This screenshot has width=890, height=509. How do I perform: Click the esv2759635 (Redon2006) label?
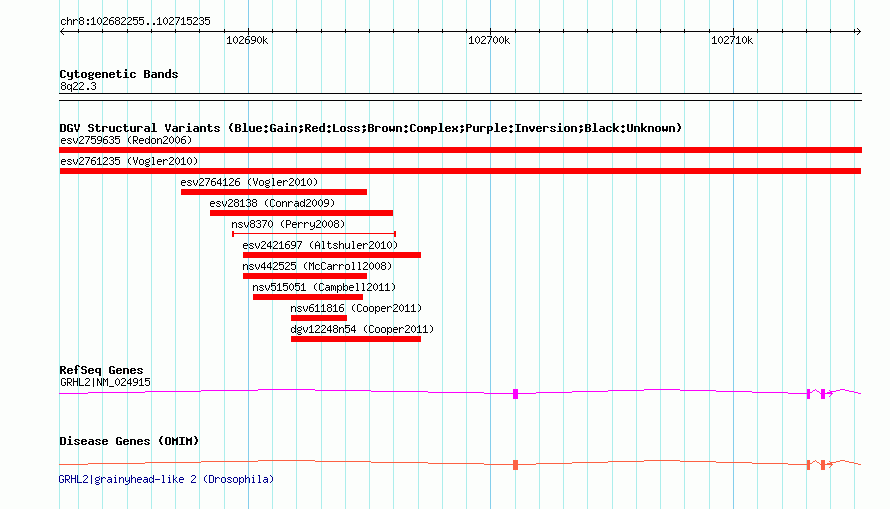(x=126, y=140)
